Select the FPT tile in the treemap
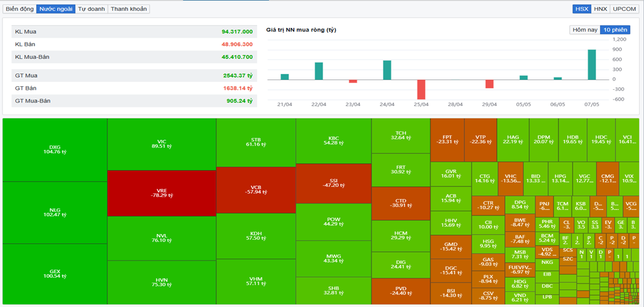The image size is (644, 307). [447, 140]
